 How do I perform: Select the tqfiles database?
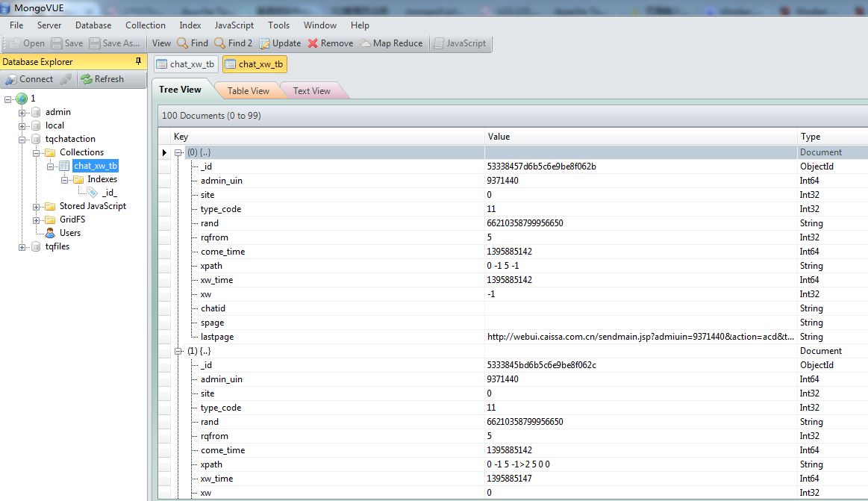click(57, 246)
